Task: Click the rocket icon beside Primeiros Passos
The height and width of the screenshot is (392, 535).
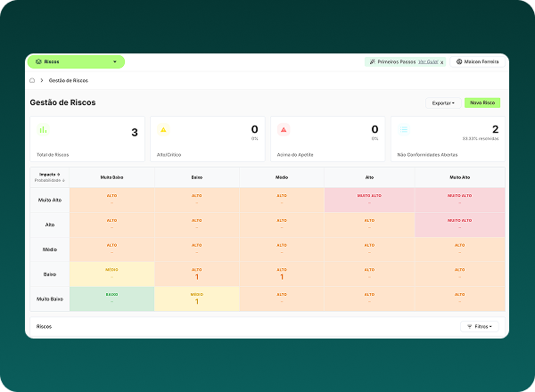Action: point(373,61)
